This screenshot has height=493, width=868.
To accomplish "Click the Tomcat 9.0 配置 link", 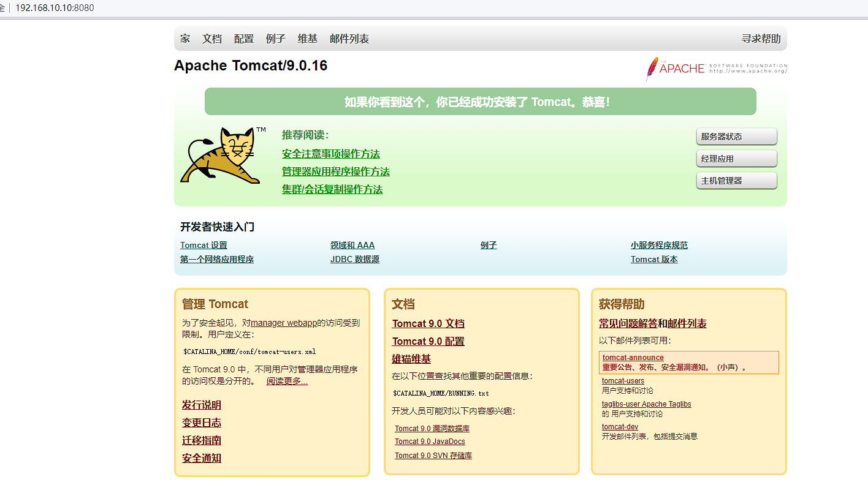I will pyautogui.click(x=428, y=341).
